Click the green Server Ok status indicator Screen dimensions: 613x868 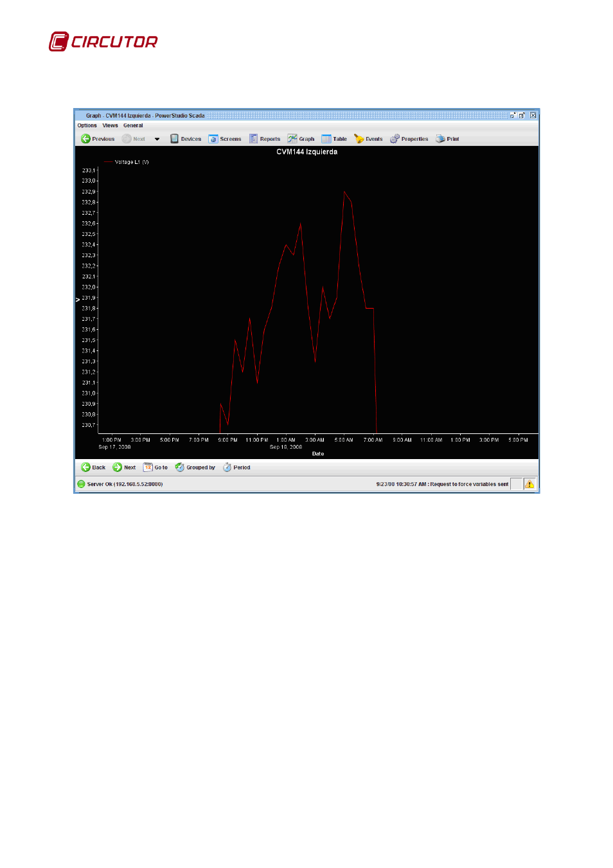pyautogui.click(x=81, y=484)
